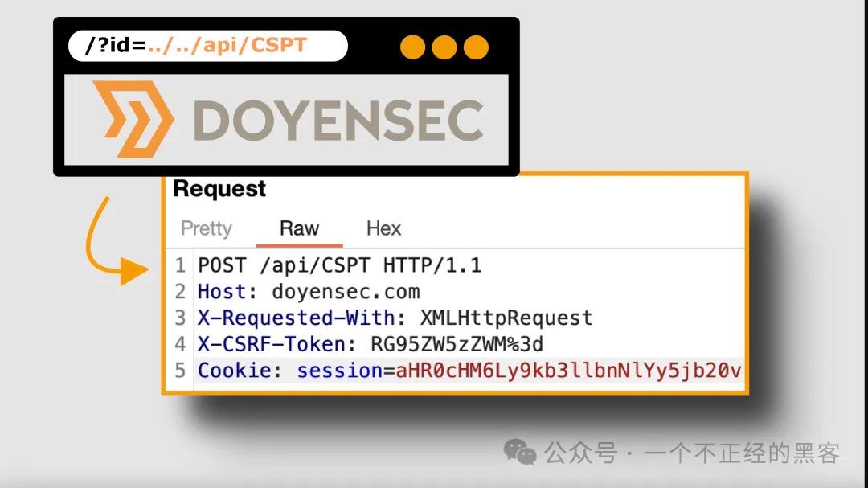The height and width of the screenshot is (488, 868).
Task: Select the Raw tab
Action: tap(299, 228)
